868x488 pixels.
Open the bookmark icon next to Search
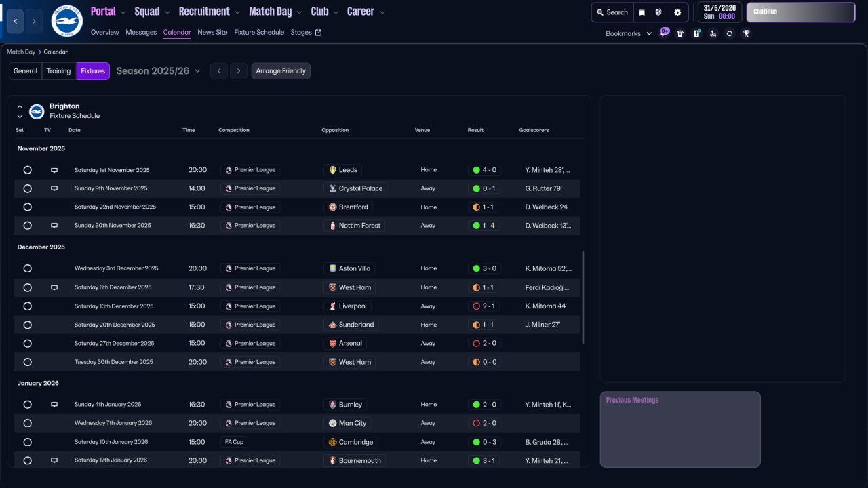click(642, 12)
